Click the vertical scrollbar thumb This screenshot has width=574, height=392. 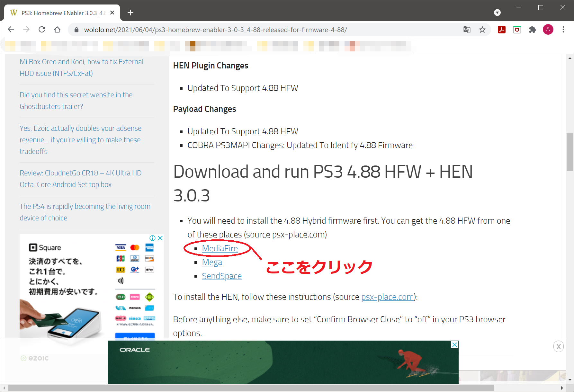570,152
